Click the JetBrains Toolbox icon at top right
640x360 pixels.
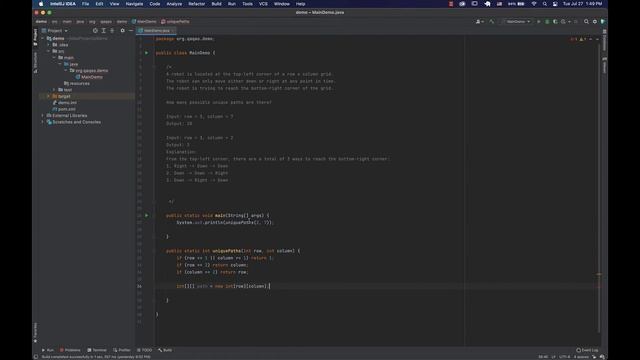(603, 22)
